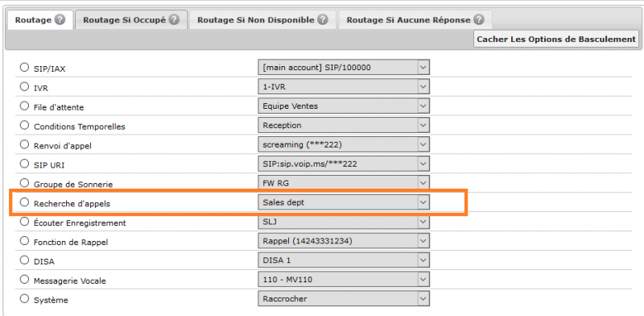Select the DISA radio option

tap(25, 260)
